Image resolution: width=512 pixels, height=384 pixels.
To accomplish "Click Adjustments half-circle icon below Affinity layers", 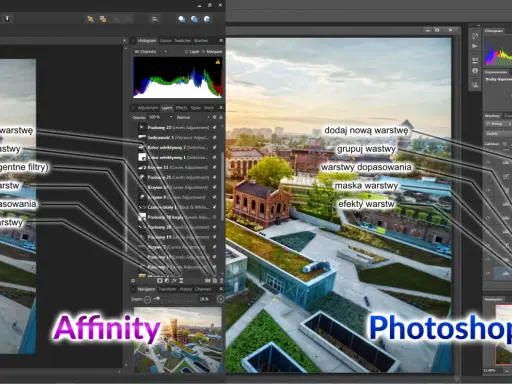I will [167, 281].
